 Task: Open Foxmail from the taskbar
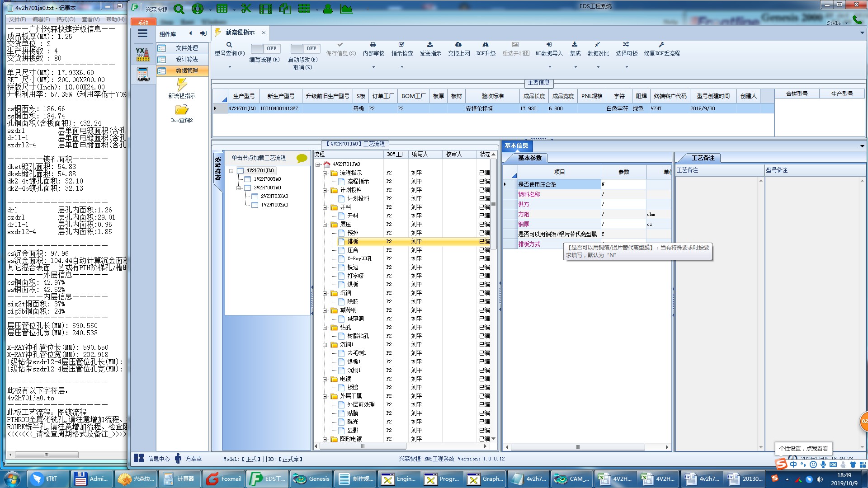click(224, 479)
